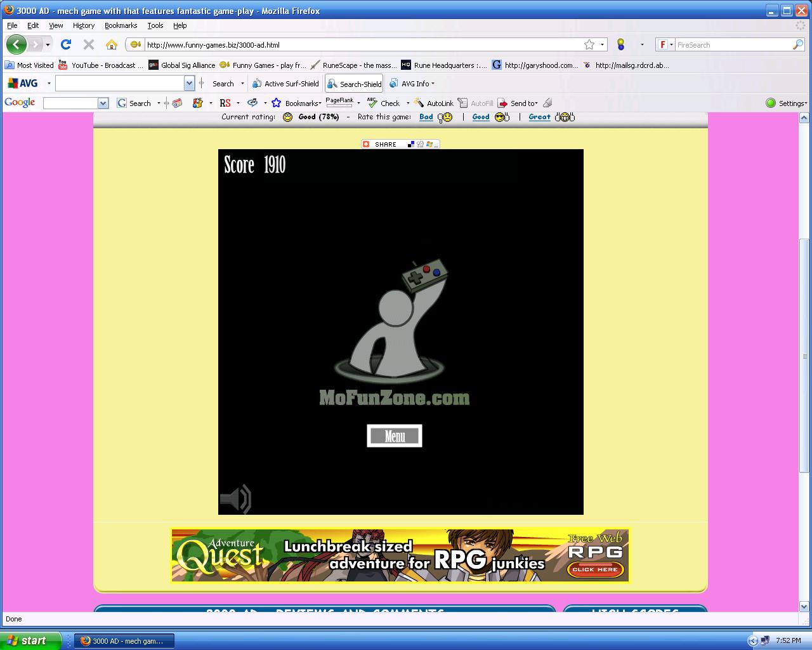This screenshot has width=812, height=650.
Task: Click the FireSearch input field
Action: pyautogui.click(x=733, y=44)
